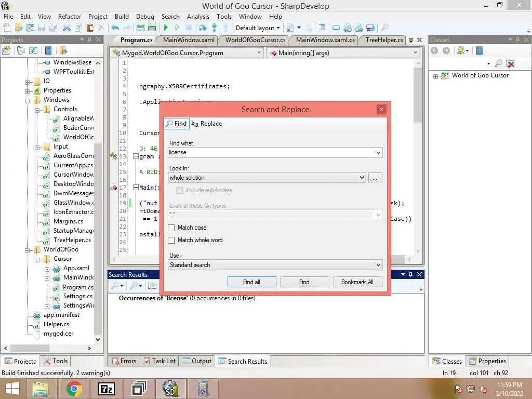Open the Look in dropdown

362,178
